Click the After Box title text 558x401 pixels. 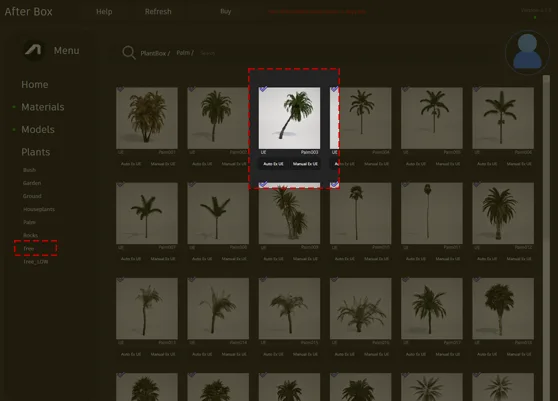[x=28, y=12]
